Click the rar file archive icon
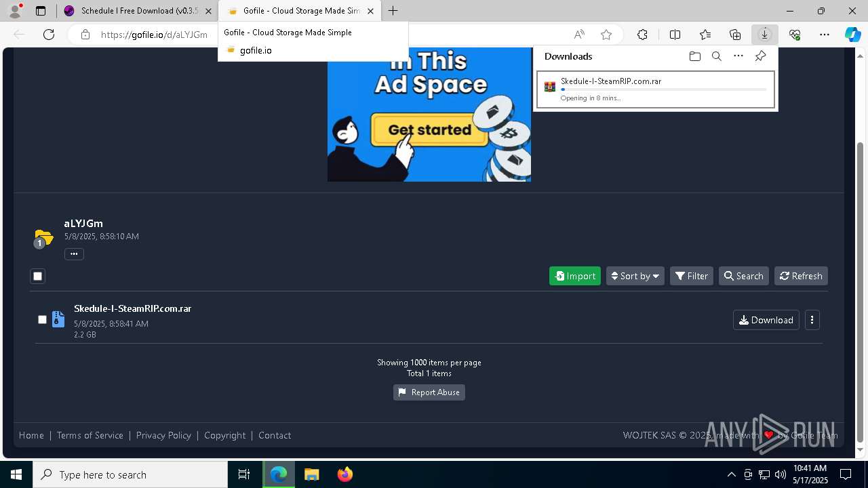868x488 pixels. [x=58, y=319]
